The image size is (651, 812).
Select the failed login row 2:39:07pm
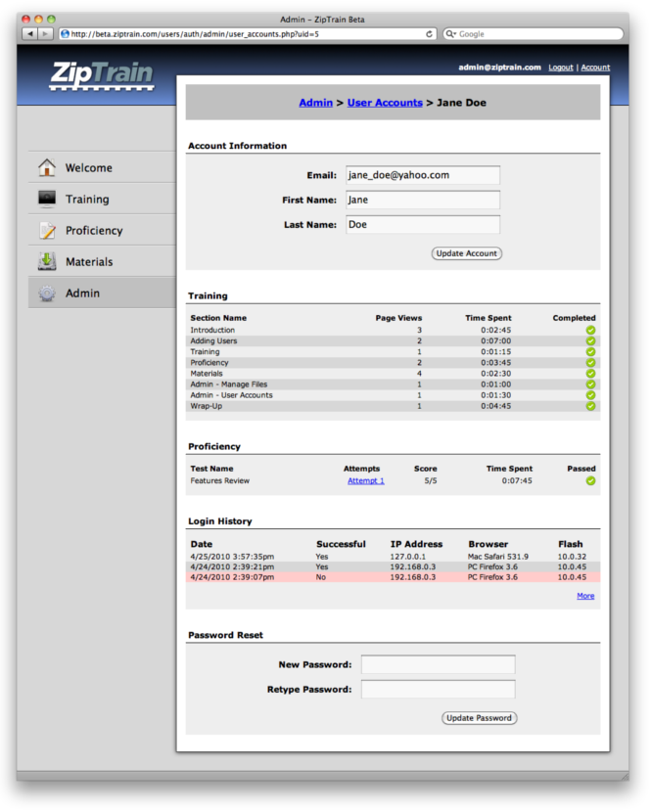pos(393,577)
